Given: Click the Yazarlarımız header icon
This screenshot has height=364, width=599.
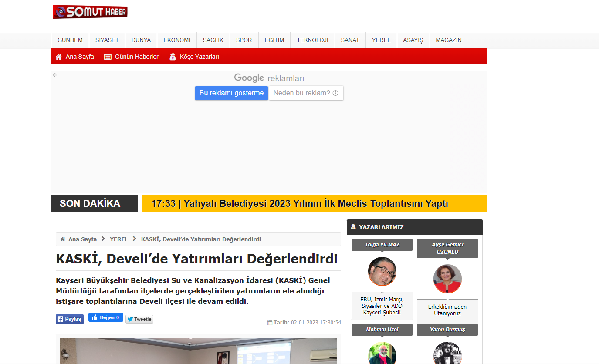Looking at the screenshot, I should click(x=353, y=227).
